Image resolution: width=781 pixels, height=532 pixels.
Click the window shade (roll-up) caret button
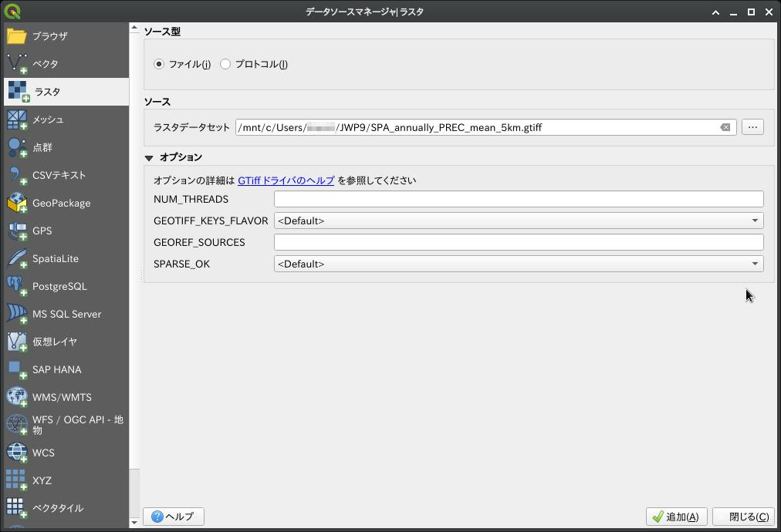[715, 12]
